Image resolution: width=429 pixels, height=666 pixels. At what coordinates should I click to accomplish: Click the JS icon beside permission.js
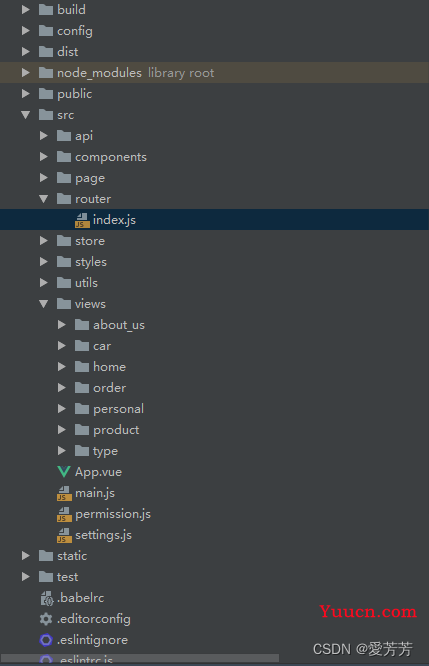pyautogui.click(x=64, y=514)
